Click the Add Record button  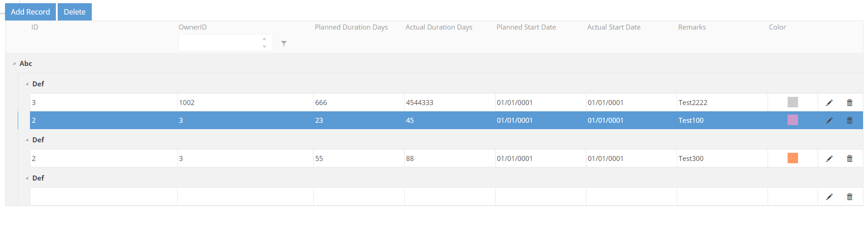(x=30, y=12)
